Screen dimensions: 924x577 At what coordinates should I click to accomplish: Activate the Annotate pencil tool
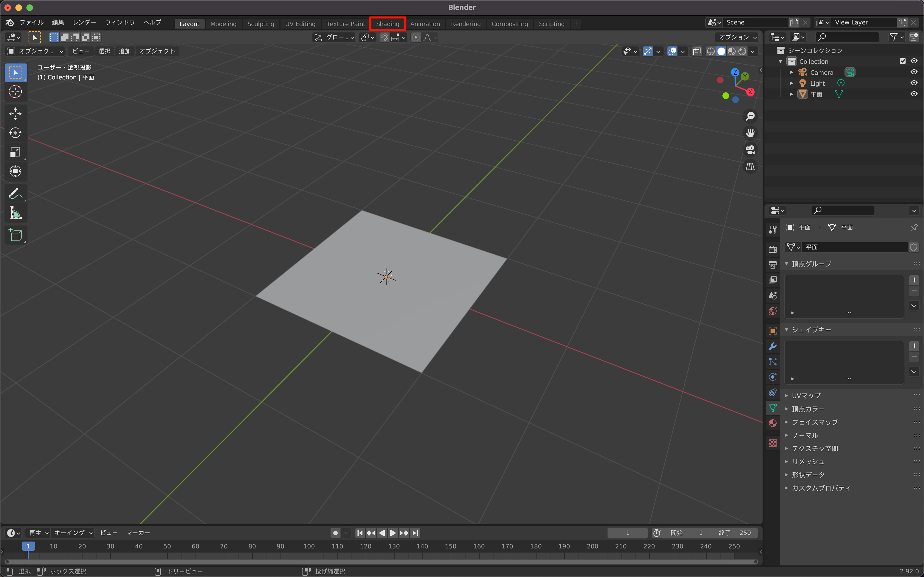coord(15,193)
